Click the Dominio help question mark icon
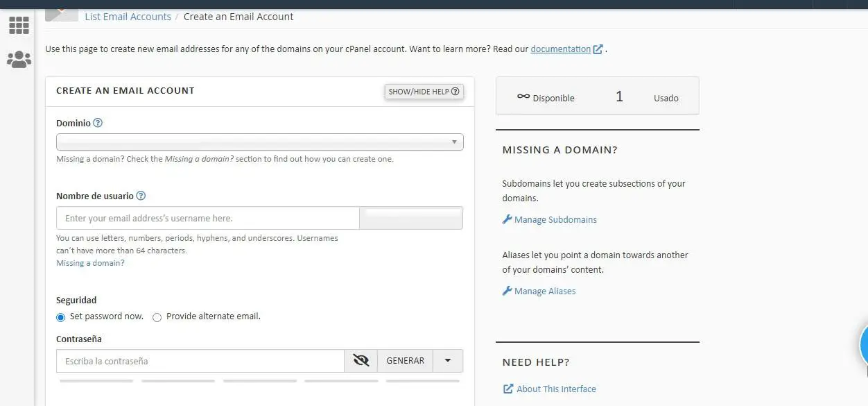868x406 pixels. click(98, 123)
